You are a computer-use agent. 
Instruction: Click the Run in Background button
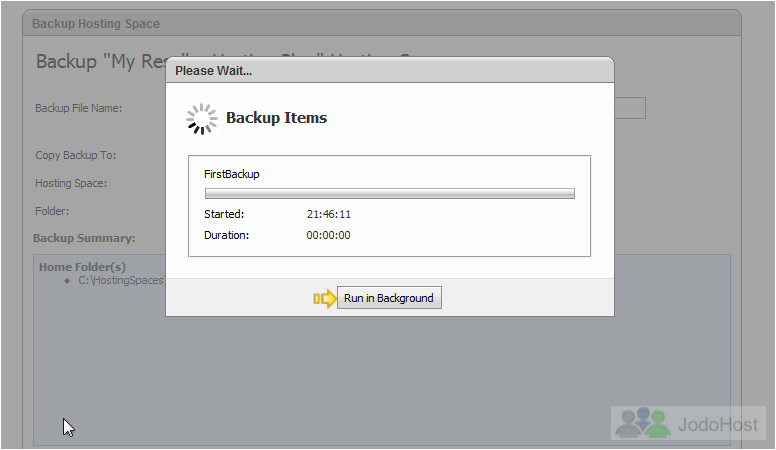pyautogui.click(x=389, y=298)
